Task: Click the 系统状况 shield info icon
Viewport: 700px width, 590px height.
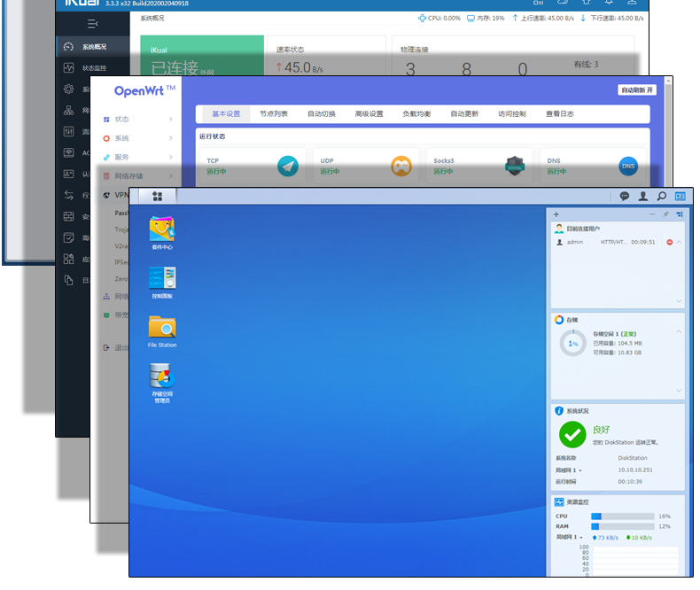Action: (x=559, y=410)
